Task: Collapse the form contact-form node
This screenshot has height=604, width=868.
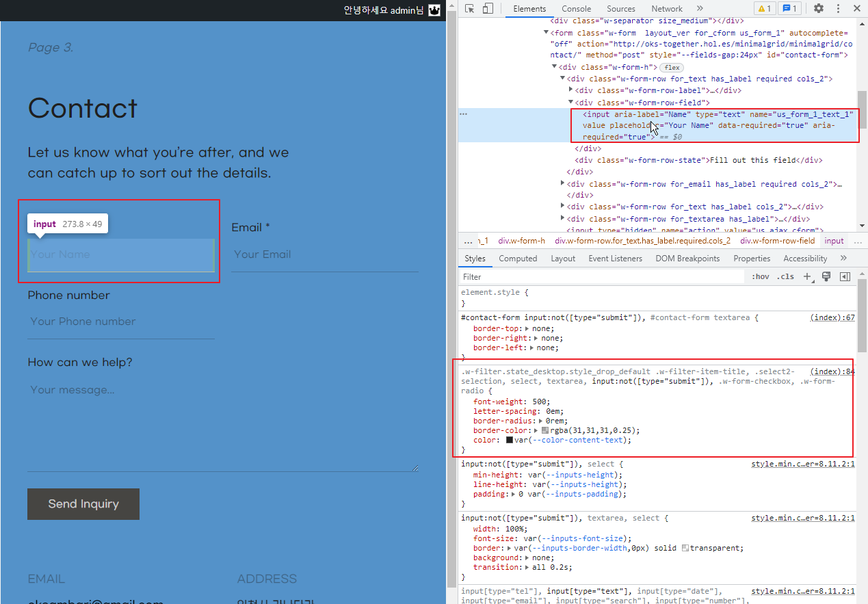Action: tap(547, 32)
